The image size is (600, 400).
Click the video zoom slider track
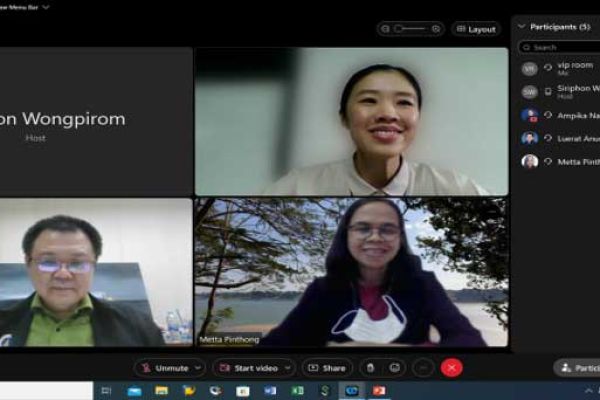[x=411, y=29]
